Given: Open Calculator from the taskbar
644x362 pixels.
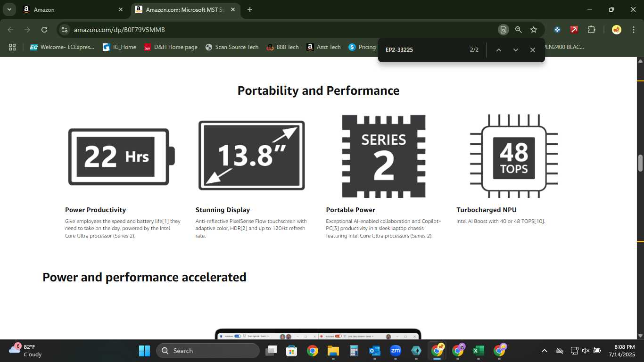Looking at the screenshot, I should coord(354,351).
